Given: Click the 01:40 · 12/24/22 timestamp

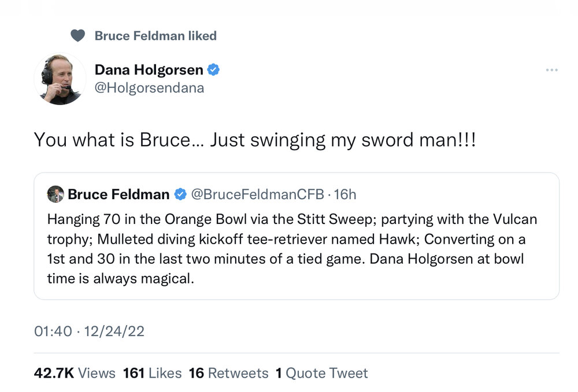Looking at the screenshot, I should 89,331.
